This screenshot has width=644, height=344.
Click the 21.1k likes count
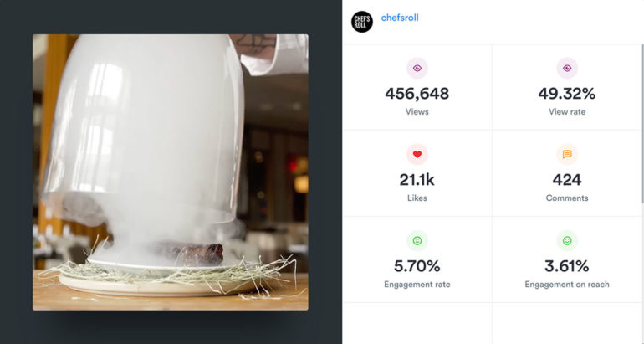[417, 180]
